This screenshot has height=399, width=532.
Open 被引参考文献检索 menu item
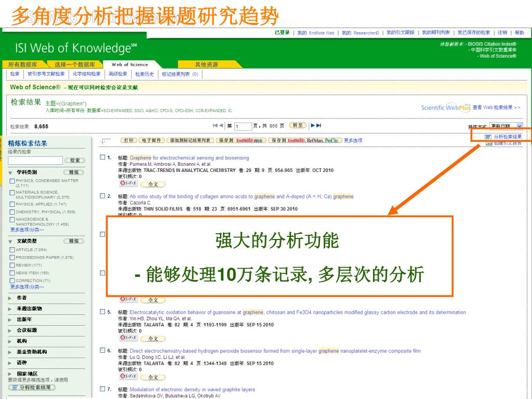[46, 74]
